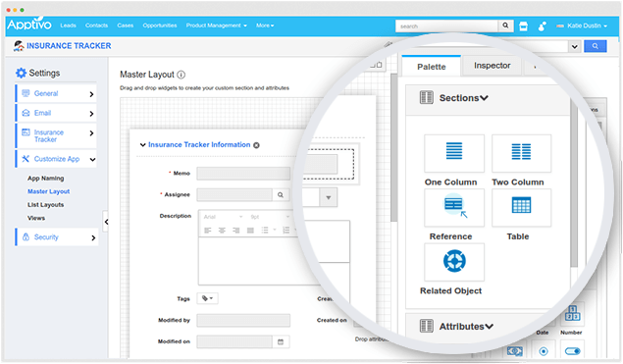Open the app store icon in header
Viewport: 623px width, 364px height.
524,26
